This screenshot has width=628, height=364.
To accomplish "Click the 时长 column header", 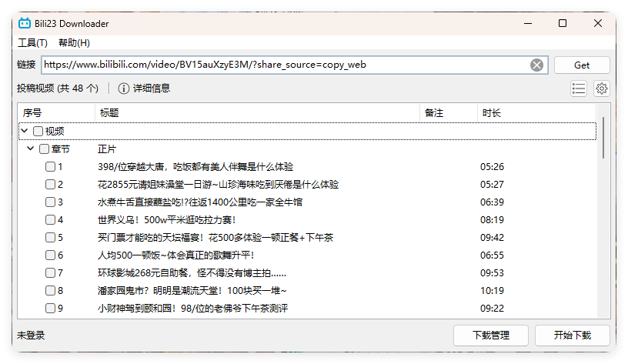I will [492, 113].
